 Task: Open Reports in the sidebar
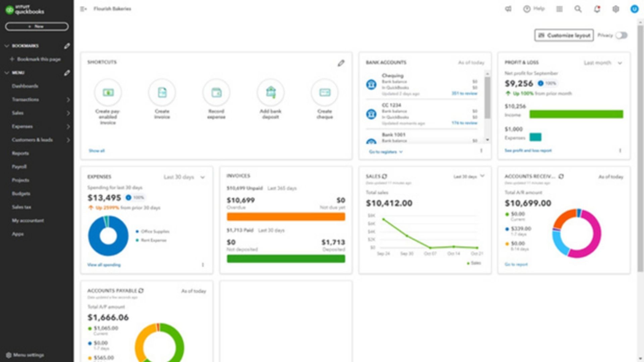20,153
